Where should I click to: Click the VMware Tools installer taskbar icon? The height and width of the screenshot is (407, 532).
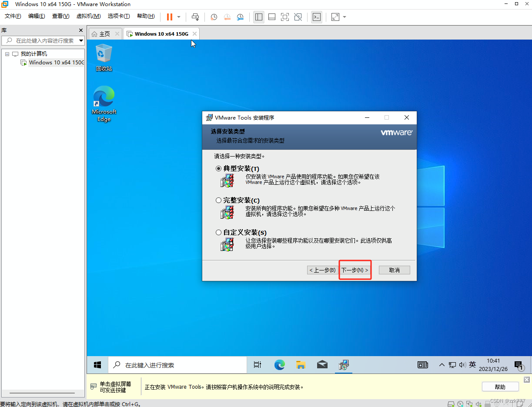(x=344, y=365)
